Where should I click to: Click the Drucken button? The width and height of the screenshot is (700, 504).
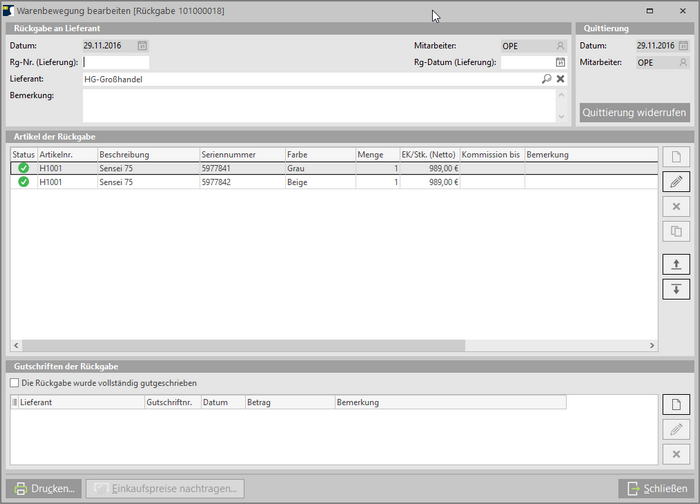(x=45, y=489)
